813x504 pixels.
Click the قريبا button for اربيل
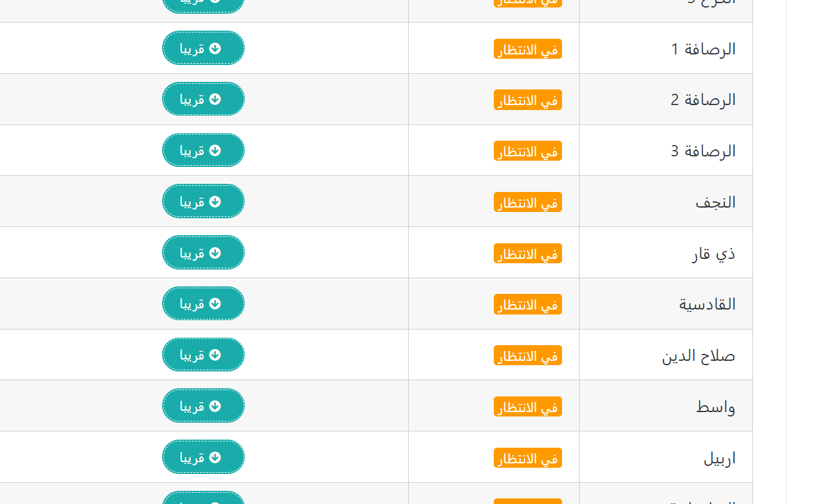(203, 457)
